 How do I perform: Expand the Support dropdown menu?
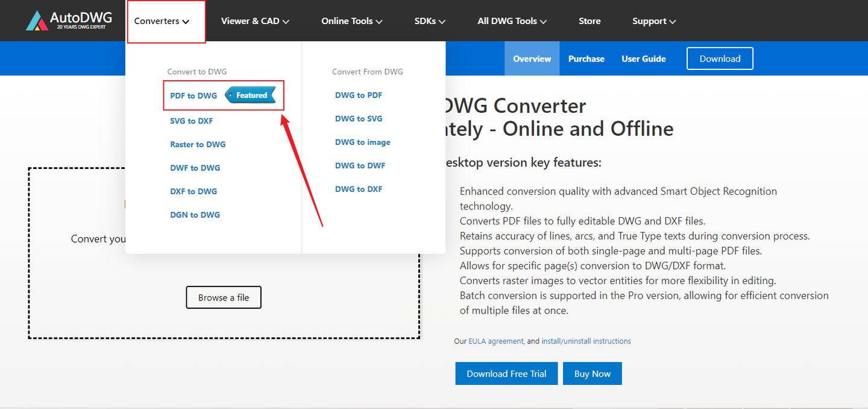(654, 21)
